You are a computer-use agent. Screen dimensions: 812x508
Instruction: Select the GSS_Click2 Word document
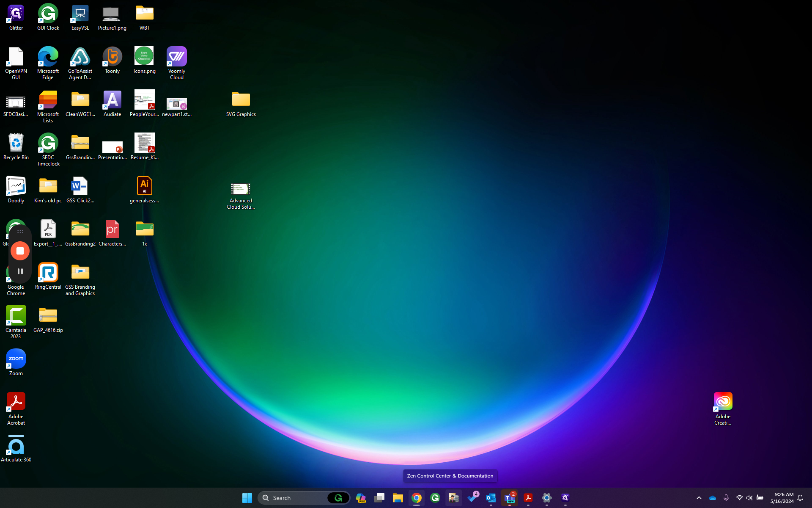tap(80, 190)
